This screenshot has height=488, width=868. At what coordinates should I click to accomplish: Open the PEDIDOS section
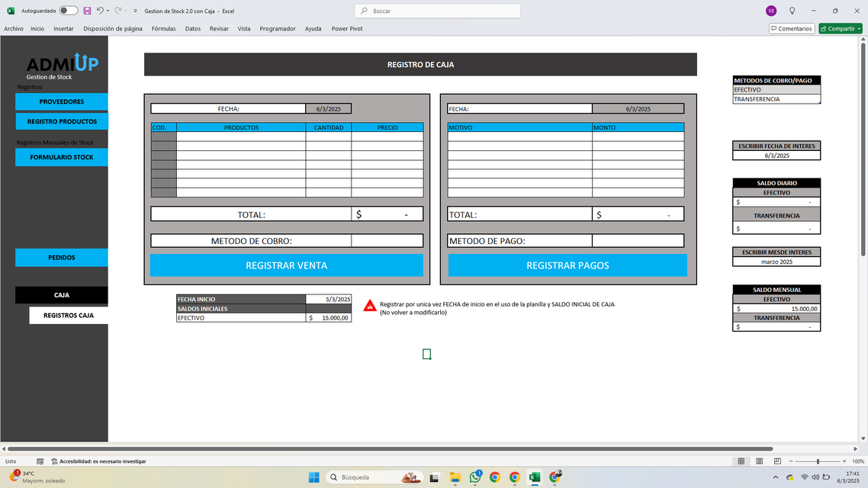62,257
